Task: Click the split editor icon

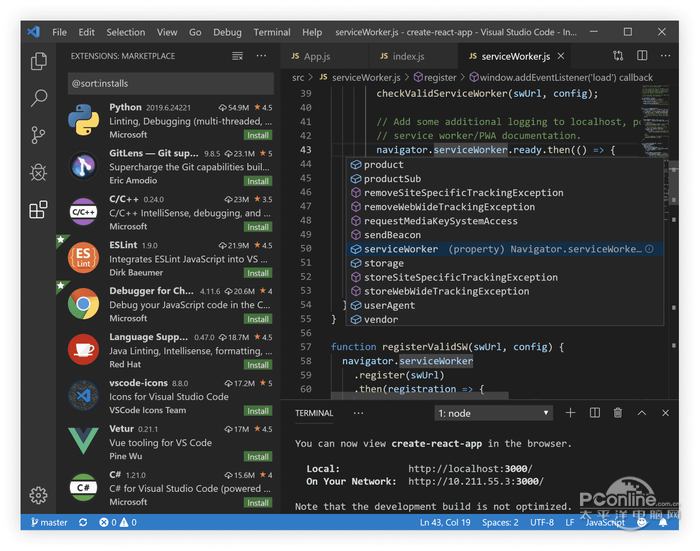Action: (641, 56)
